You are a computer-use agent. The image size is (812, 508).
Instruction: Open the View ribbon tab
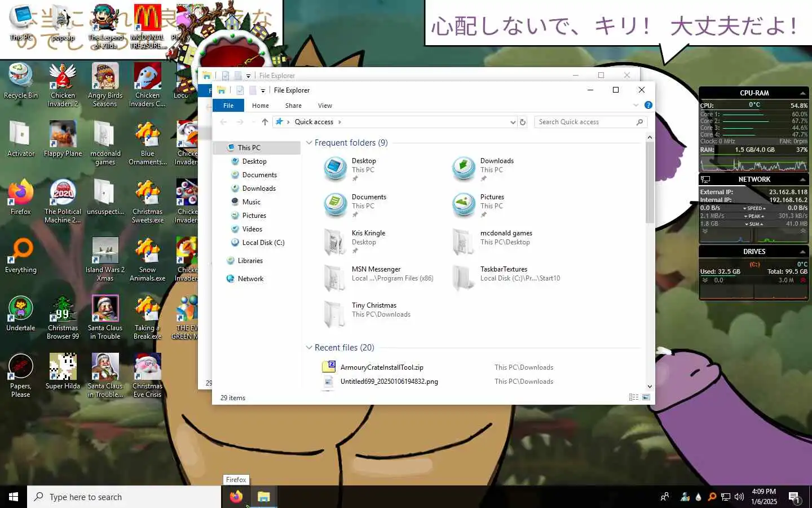tap(325, 106)
